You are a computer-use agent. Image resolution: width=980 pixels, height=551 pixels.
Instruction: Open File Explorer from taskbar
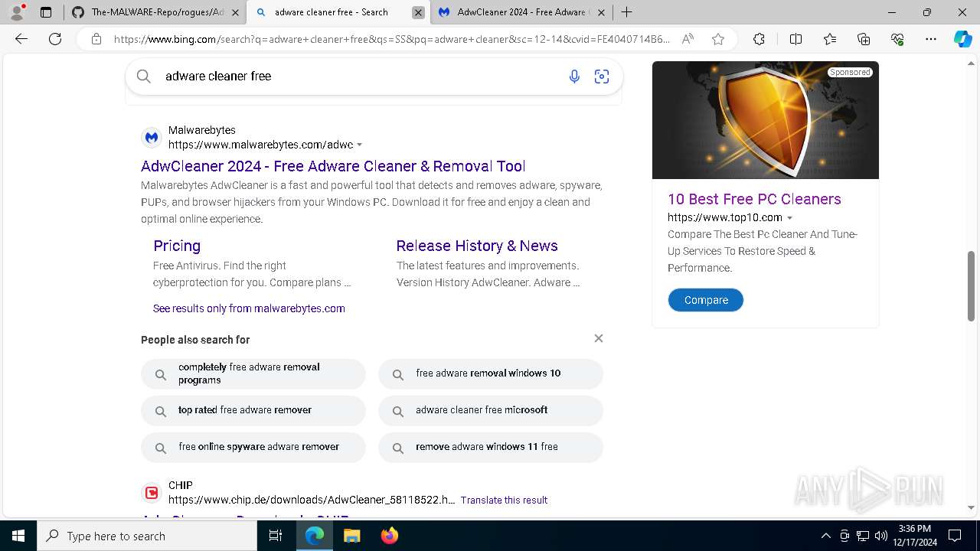pos(351,536)
